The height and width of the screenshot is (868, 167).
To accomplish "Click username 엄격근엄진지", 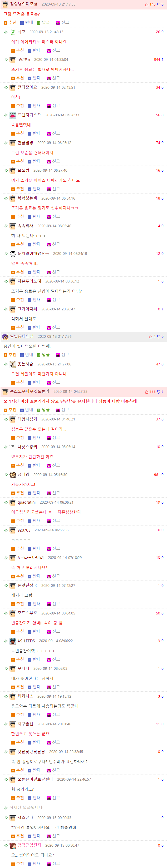I will (29, 845).
